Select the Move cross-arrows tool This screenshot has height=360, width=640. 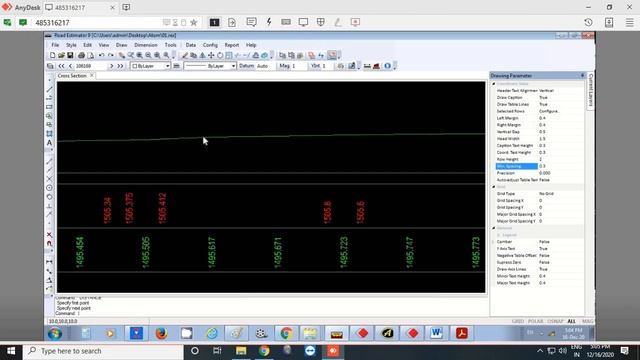point(211,55)
